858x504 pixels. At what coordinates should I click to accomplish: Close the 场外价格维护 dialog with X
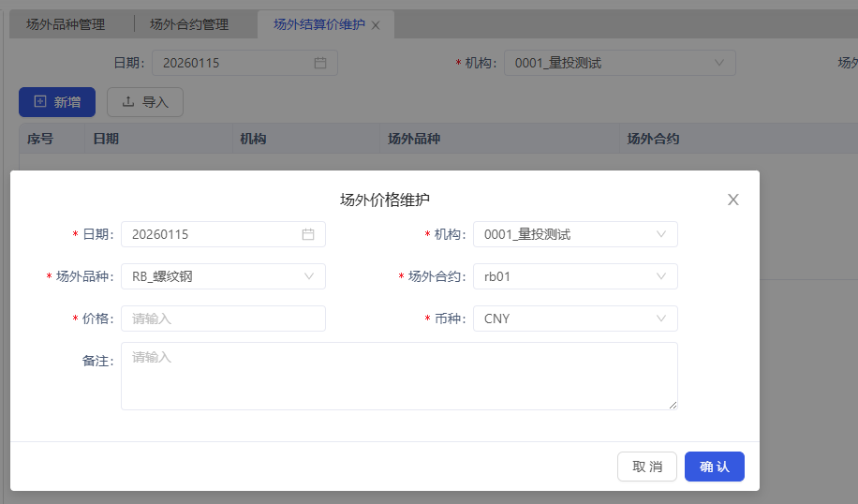click(733, 200)
